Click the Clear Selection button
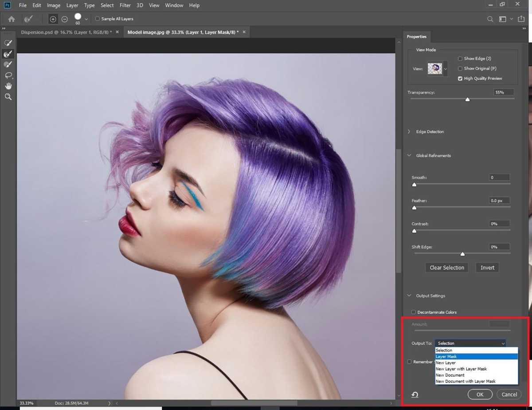 [446, 267]
